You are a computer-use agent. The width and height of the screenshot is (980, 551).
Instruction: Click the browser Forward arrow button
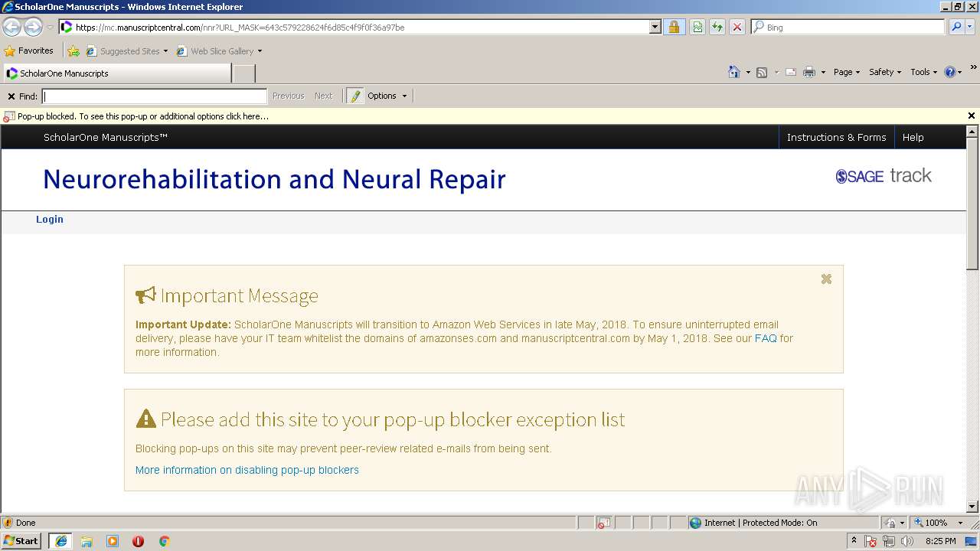[x=33, y=28]
